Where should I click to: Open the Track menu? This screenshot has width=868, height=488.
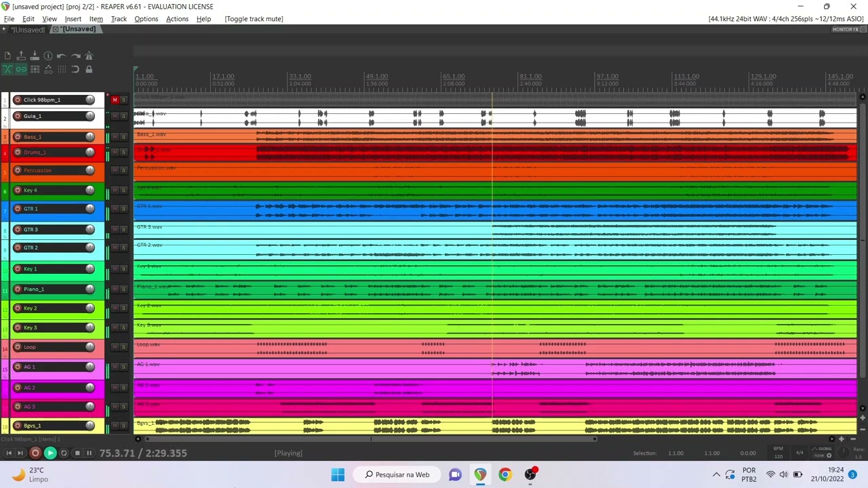tap(119, 19)
